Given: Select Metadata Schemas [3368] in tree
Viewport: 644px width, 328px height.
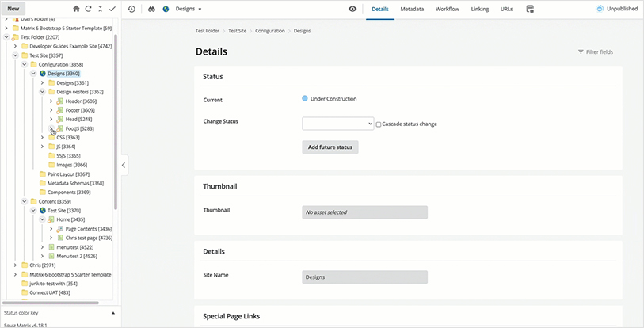Looking at the screenshot, I should tap(75, 183).
